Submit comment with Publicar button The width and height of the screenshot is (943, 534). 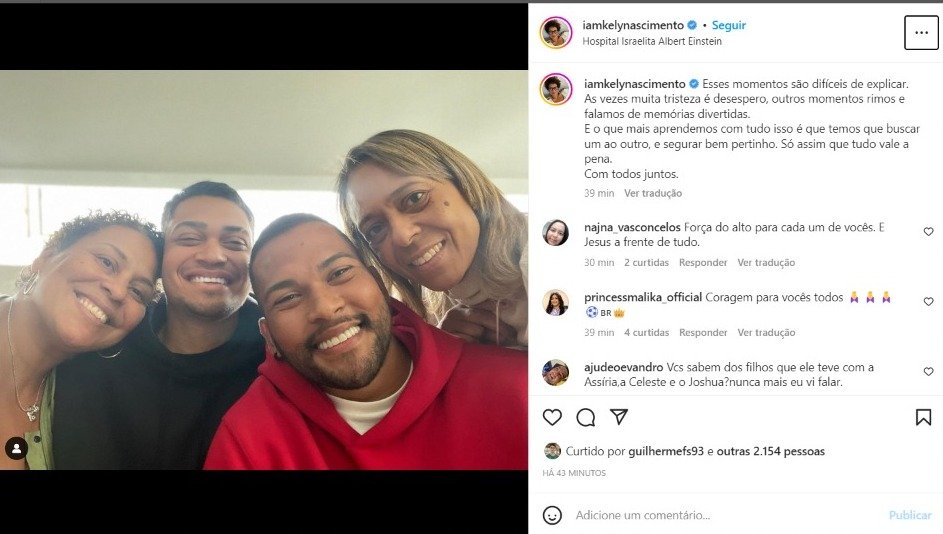(x=910, y=515)
